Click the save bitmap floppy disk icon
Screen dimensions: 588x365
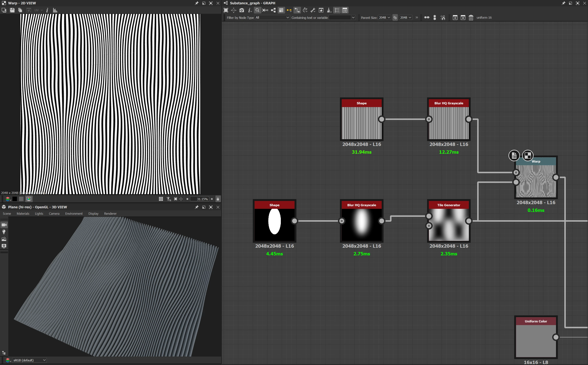12,10
